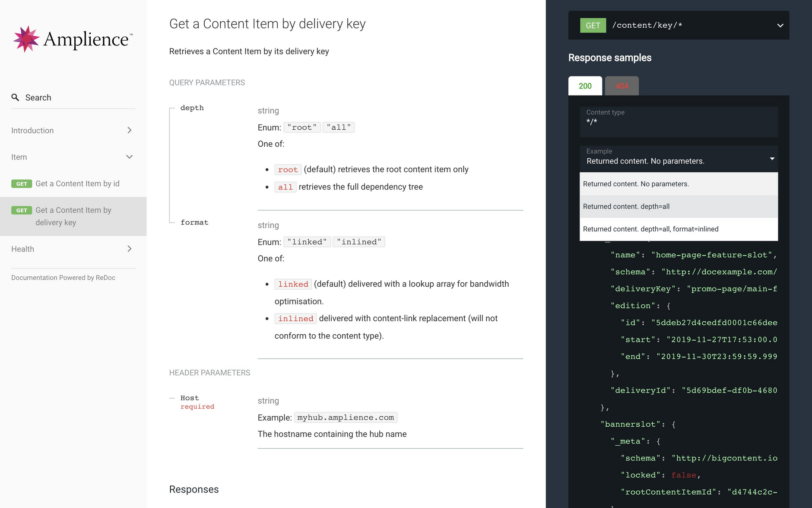
Task: Click the "linked" enum value
Action: [x=307, y=242]
